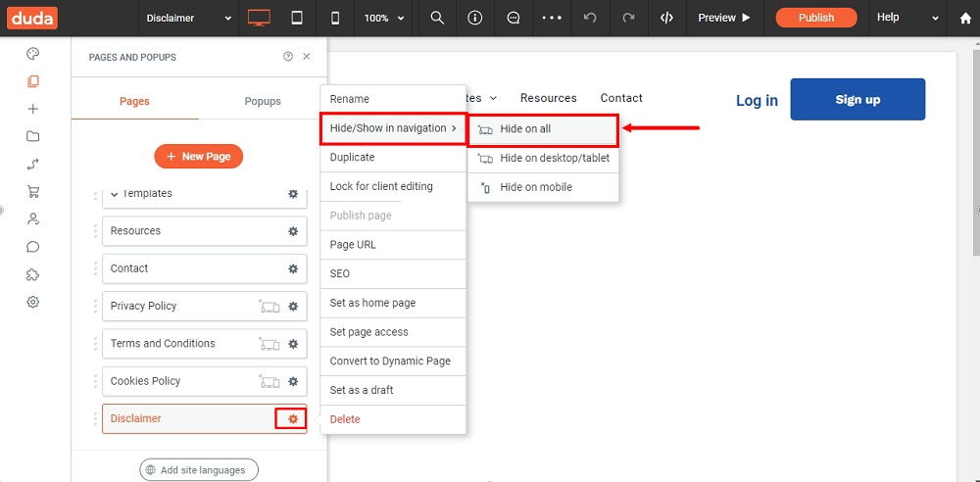Open settings gear for Templates page

[292, 194]
